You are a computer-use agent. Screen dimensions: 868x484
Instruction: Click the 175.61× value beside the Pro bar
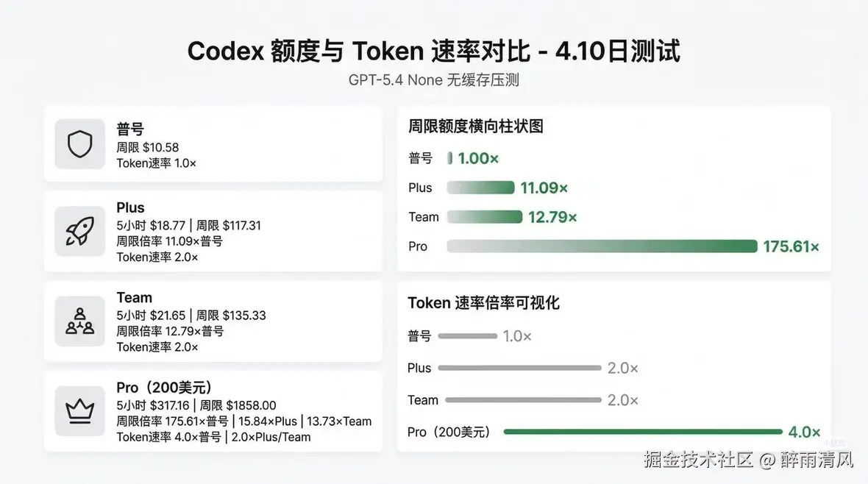pyautogui.click(x=791, y=246)
